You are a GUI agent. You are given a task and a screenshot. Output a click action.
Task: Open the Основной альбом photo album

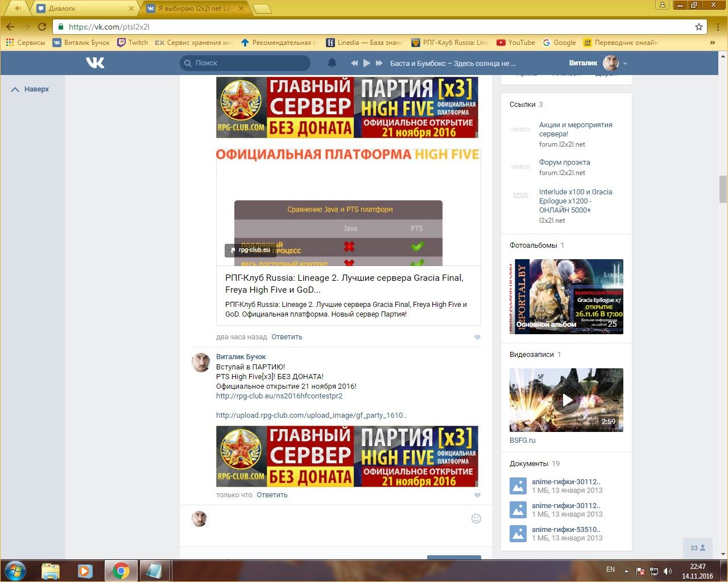coord(566,297)
